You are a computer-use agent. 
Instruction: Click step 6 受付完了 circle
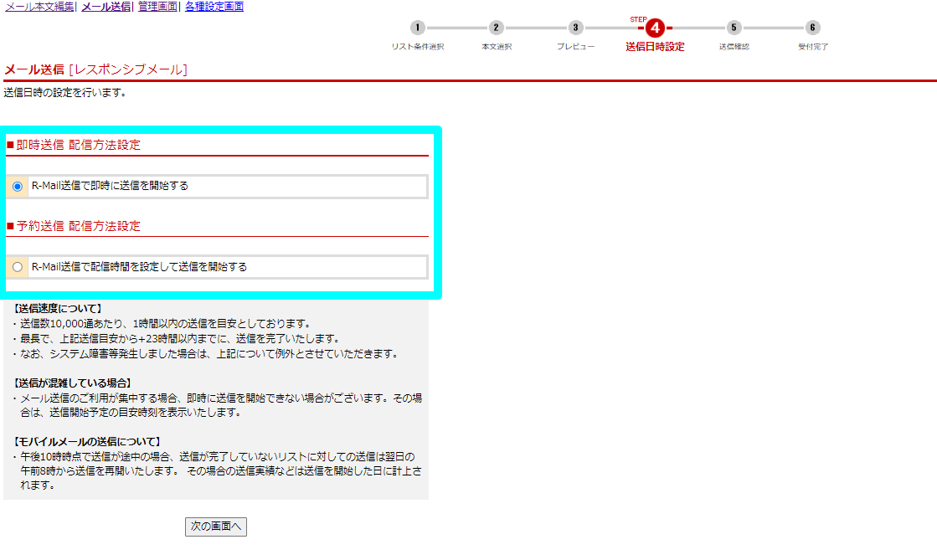click(813, 28)
